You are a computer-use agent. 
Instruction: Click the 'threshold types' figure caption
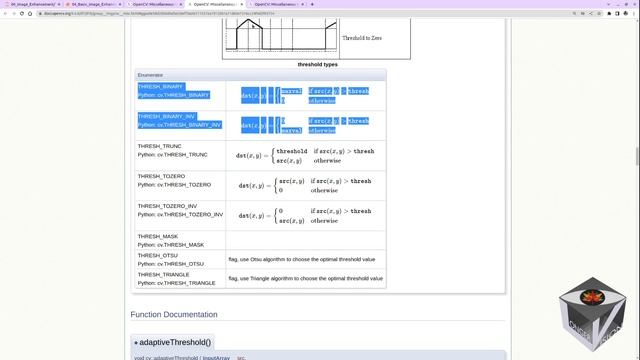318,64
